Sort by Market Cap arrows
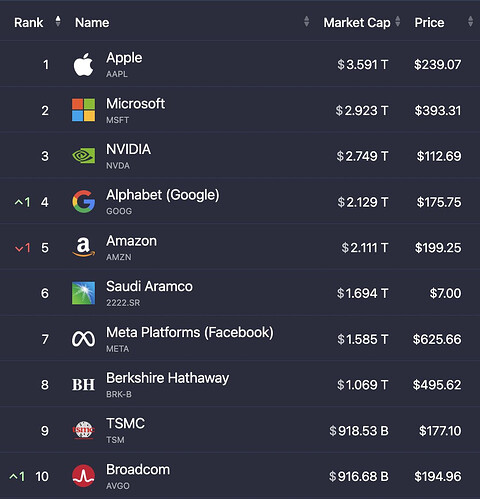Viewport: 480px width, 499px height. [397, 22]
